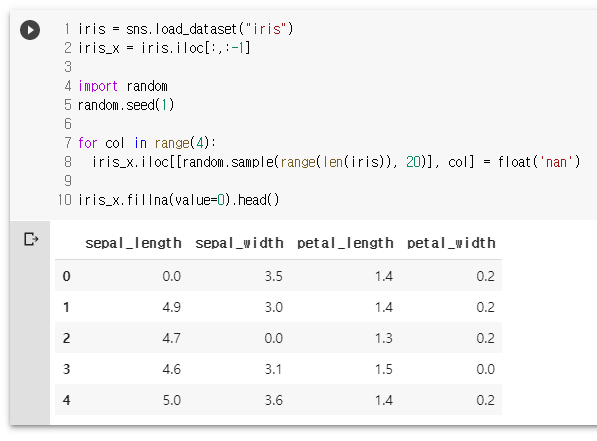Click the 0.0 value in petal_width column
The image size is (597, 441).
pyautogui.click(x=485, y=369)
